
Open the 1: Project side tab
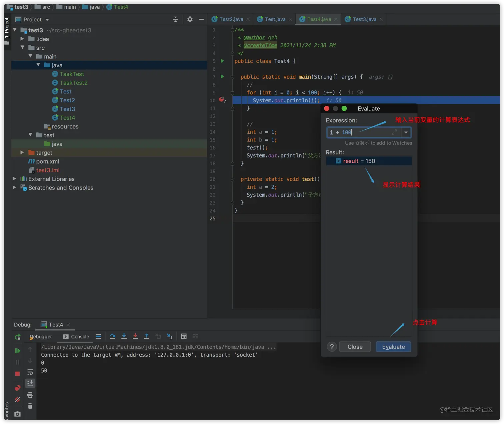coord(7,31)
